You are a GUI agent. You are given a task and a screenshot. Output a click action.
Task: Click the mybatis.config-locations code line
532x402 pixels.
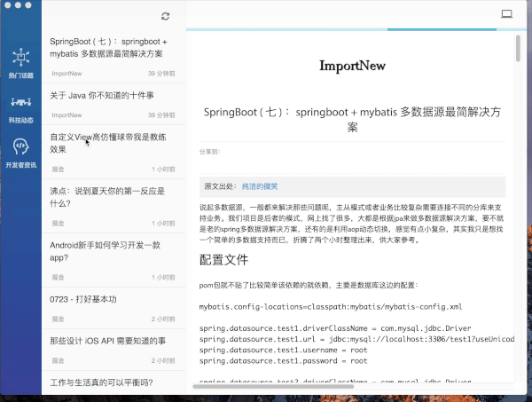(331, 306)
